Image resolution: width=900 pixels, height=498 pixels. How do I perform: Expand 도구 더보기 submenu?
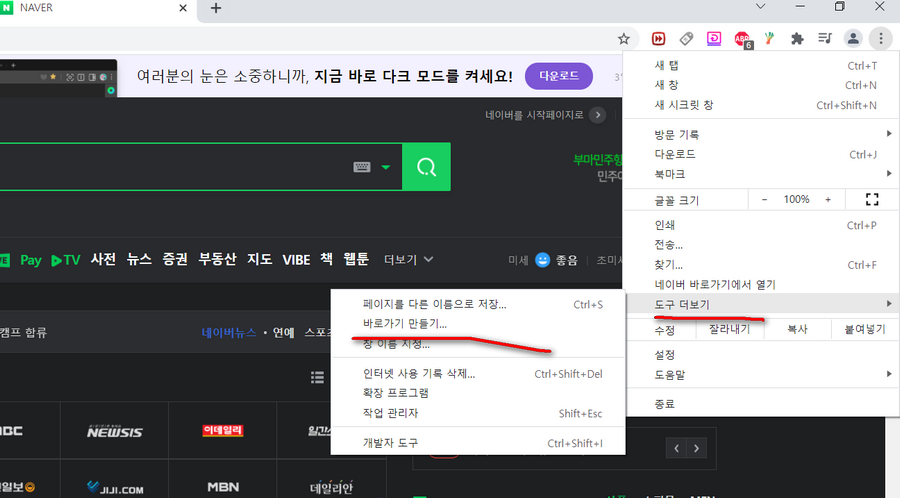point(761,304)
